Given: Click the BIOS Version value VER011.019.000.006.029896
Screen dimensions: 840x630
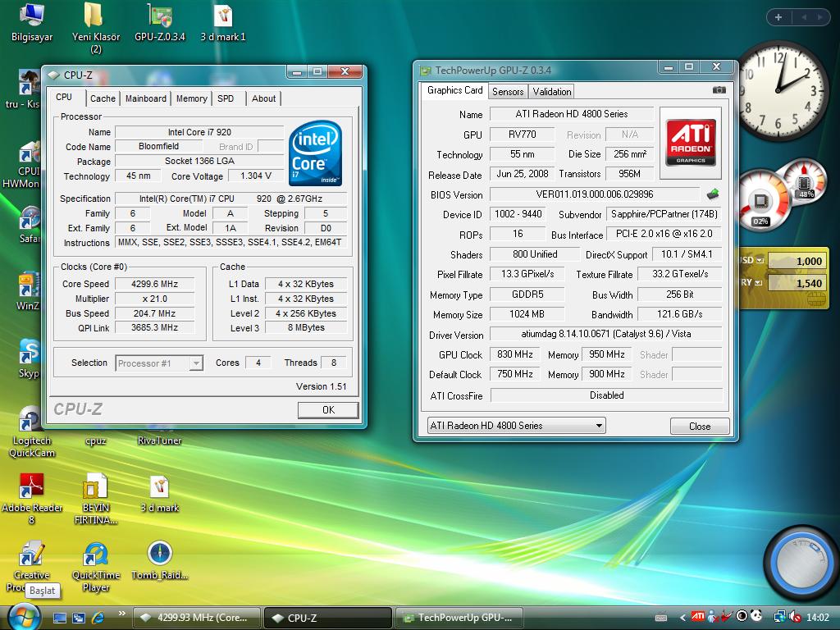Looking at the screenshot, I should click(594, 194).
